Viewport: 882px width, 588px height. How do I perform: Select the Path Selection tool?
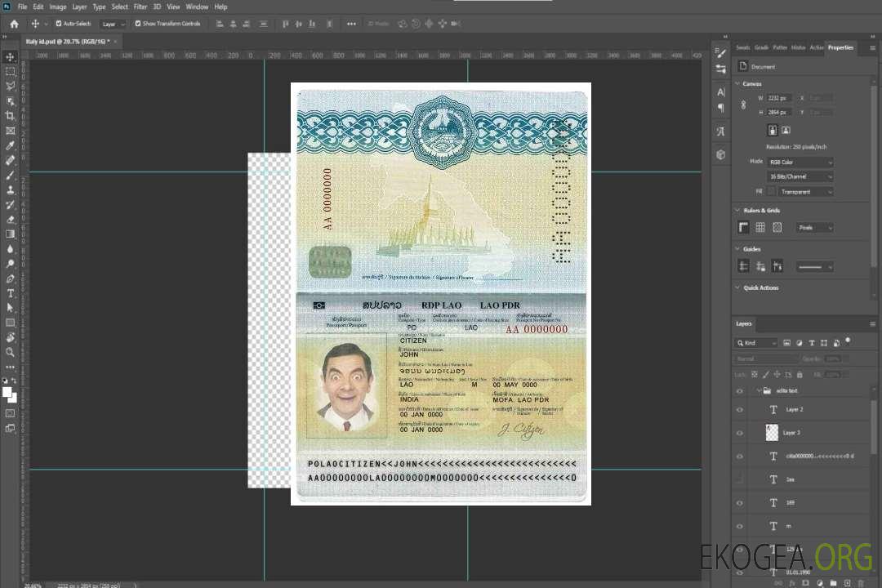click(x=10, y=308)
